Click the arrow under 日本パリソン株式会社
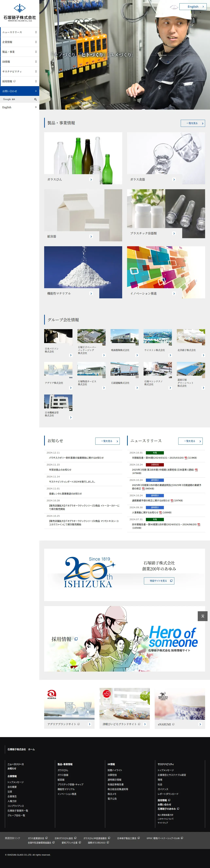 [71, 355]
